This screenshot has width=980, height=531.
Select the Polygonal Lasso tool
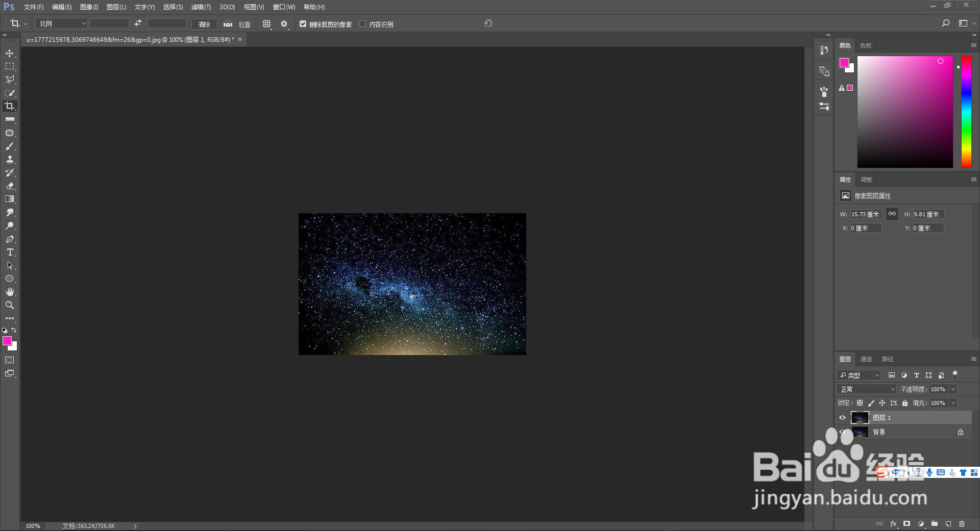[10, 80]
